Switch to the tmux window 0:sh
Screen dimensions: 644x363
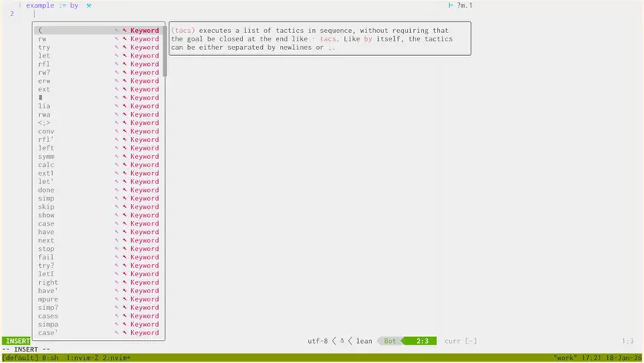click(x=50, y=358)
